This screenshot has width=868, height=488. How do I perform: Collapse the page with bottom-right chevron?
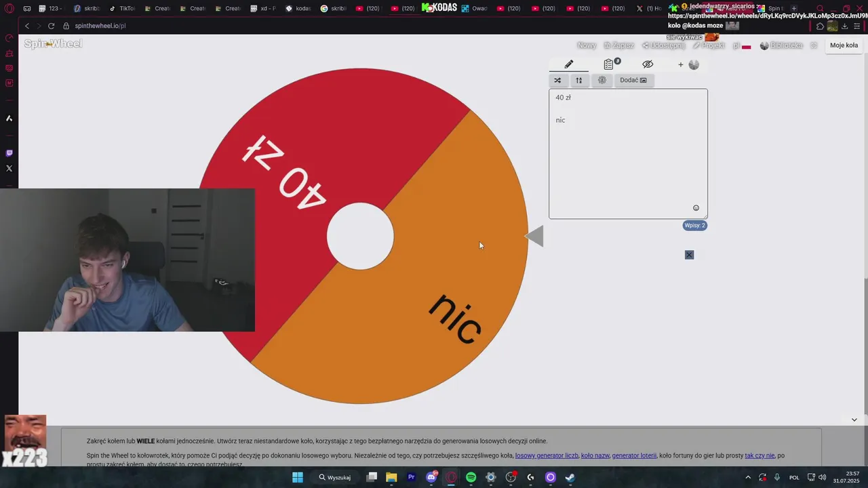pos(854,420)
